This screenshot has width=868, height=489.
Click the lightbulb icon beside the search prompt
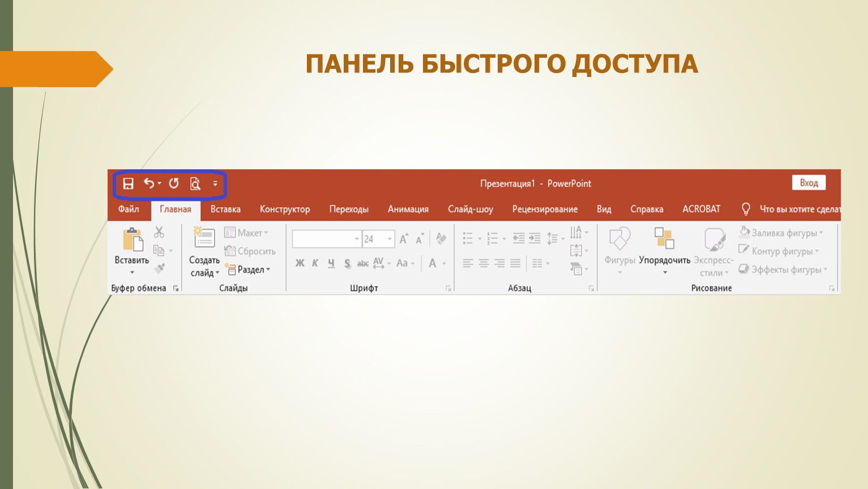746,209
